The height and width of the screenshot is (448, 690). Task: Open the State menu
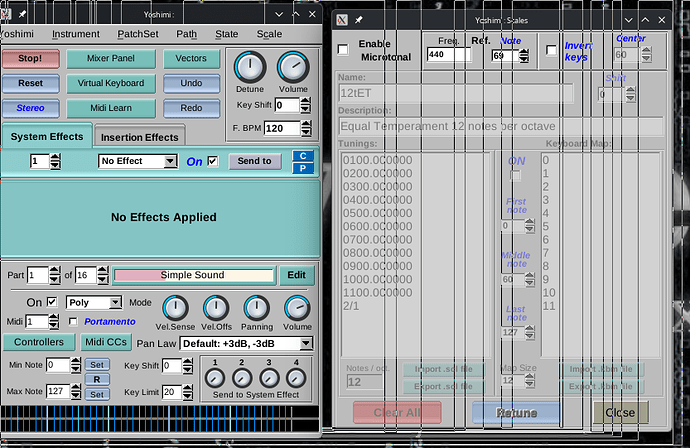[227, 34]
